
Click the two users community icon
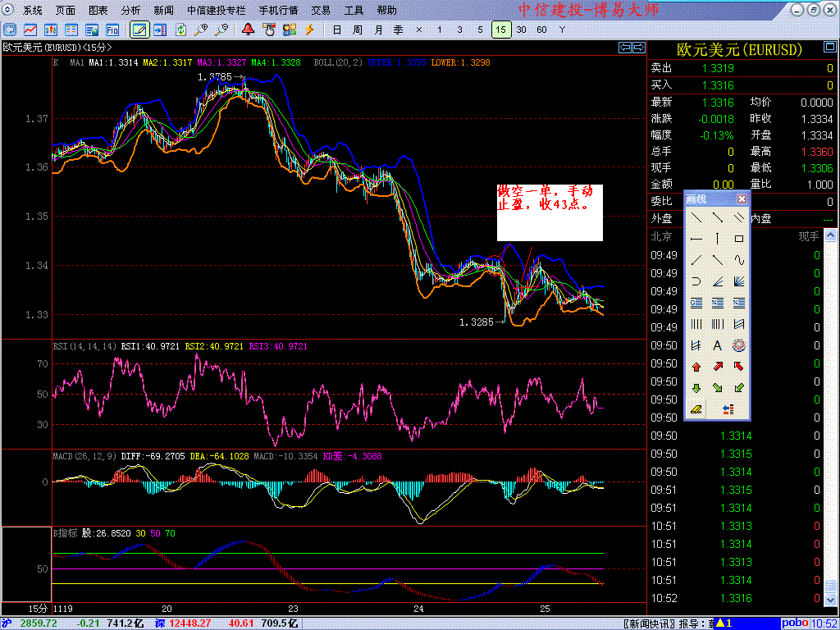(290, 30)
